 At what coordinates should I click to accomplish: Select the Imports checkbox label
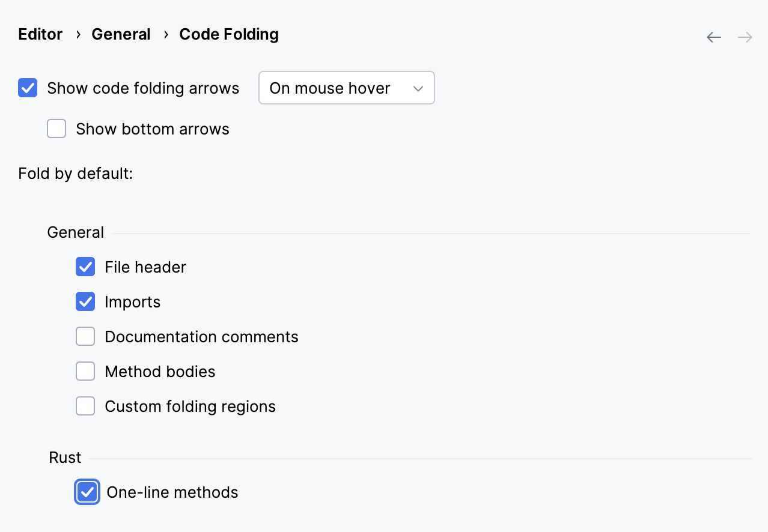pyautogui.click(x=132, y=301)
